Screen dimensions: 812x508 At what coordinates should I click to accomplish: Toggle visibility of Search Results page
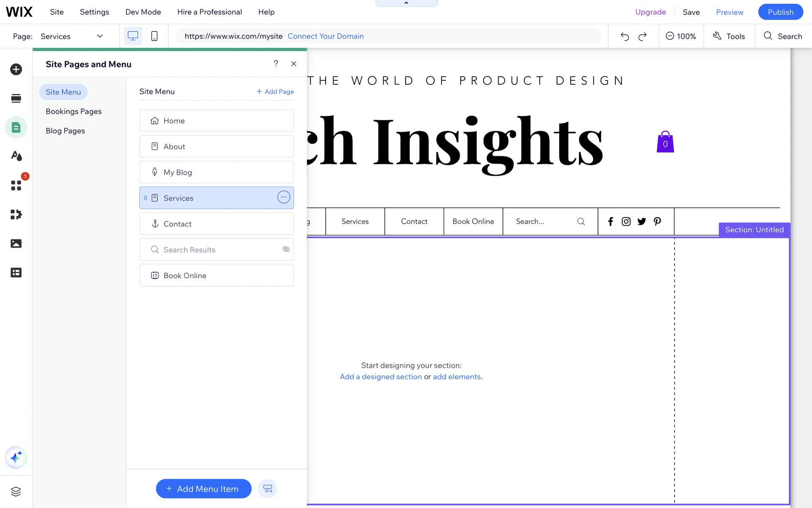click(286, 249)
